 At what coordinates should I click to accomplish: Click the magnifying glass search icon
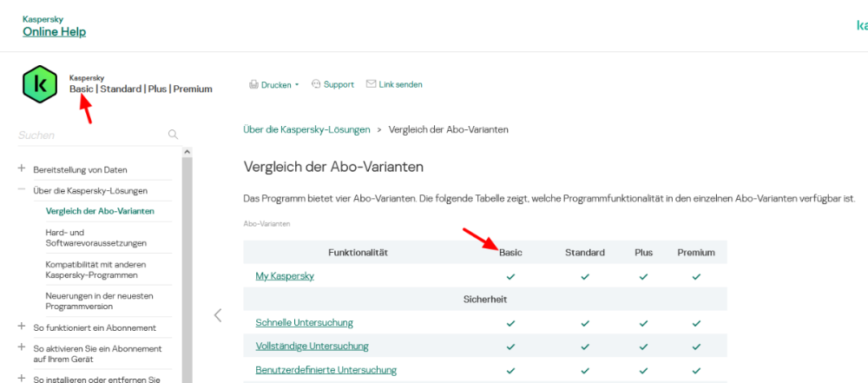pos(174,135)
